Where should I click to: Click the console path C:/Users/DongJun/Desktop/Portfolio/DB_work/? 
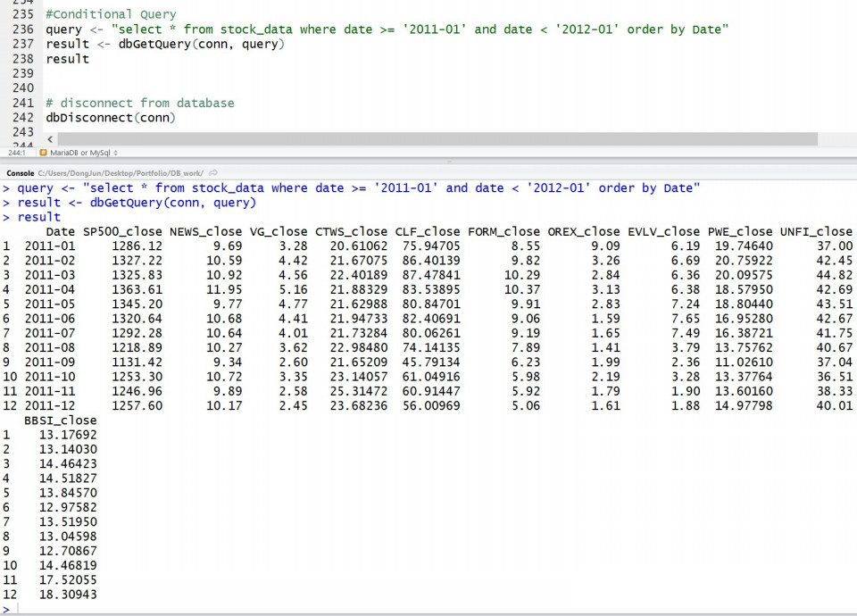121,173
